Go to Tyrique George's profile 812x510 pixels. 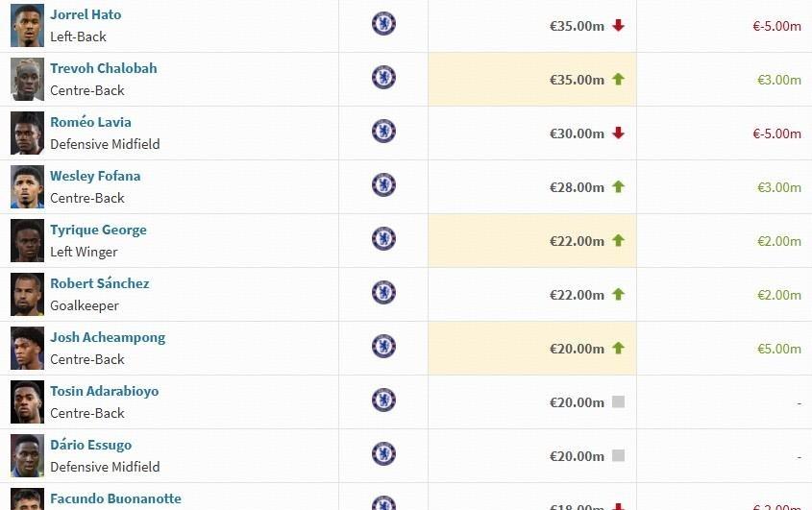98,230
